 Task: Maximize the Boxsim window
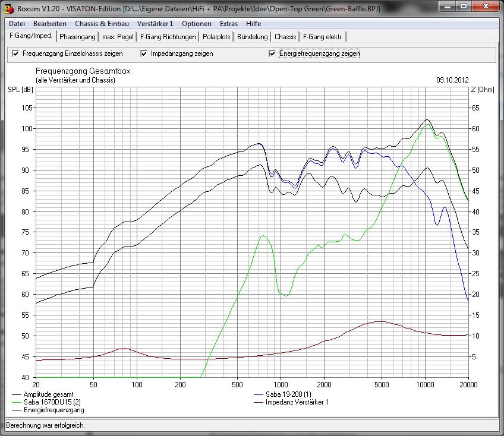click(x=464, y=6)
